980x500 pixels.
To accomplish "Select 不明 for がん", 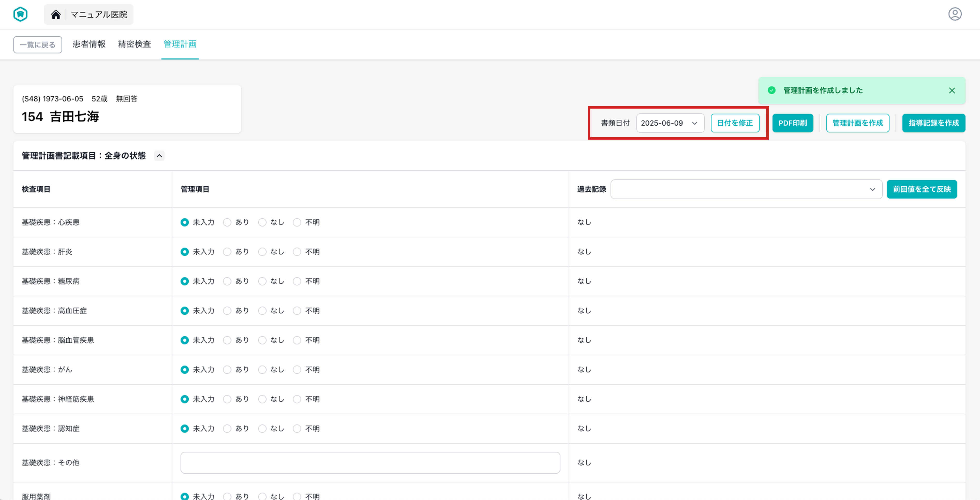I will pos(297,370).
